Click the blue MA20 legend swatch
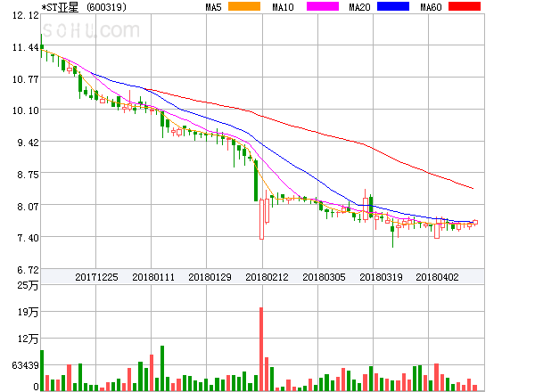Screen dimensions: 535x392 (x=393, y=6)
